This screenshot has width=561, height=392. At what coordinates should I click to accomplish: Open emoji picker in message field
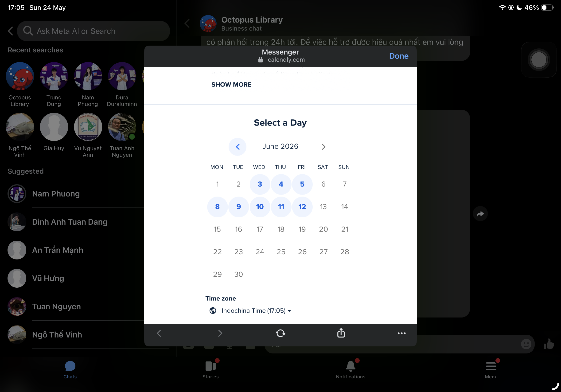point(526,344)
